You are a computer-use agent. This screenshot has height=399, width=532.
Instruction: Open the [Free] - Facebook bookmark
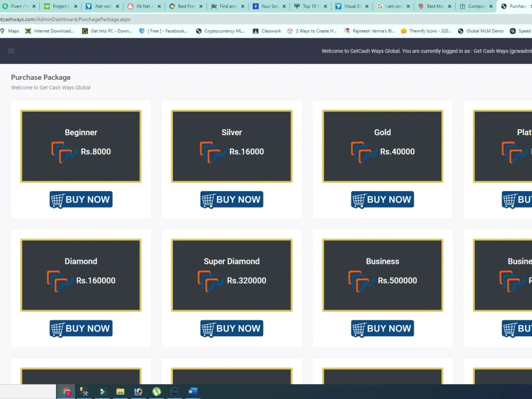(x=163, y=31)
